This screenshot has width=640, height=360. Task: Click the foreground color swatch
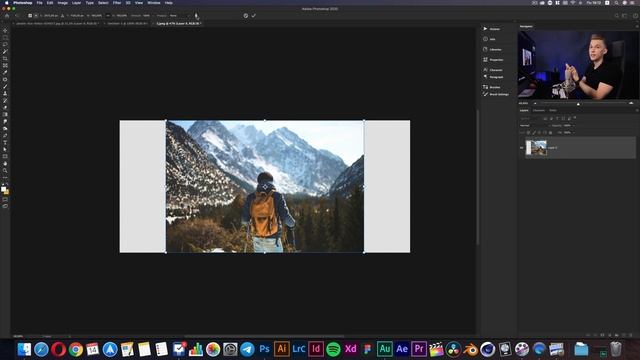tap(4, 189)
